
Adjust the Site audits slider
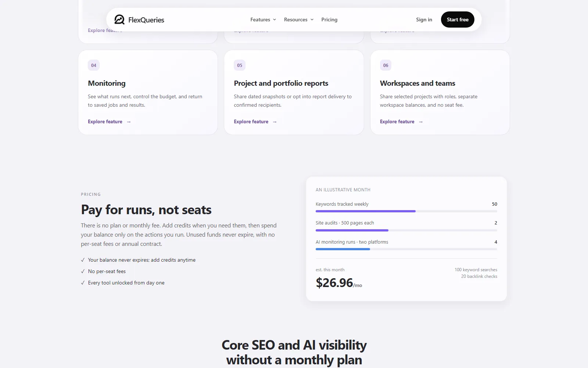tap(406, 230)
